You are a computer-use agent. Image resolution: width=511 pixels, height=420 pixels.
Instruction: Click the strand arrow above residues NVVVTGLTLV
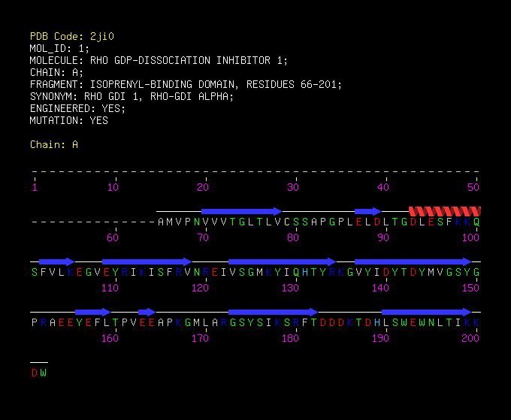pyautogui.click(x=241, y=211)
